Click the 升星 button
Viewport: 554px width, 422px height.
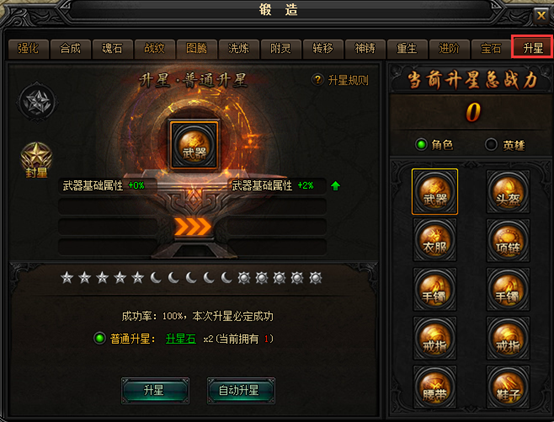click(x=155, y=391)
